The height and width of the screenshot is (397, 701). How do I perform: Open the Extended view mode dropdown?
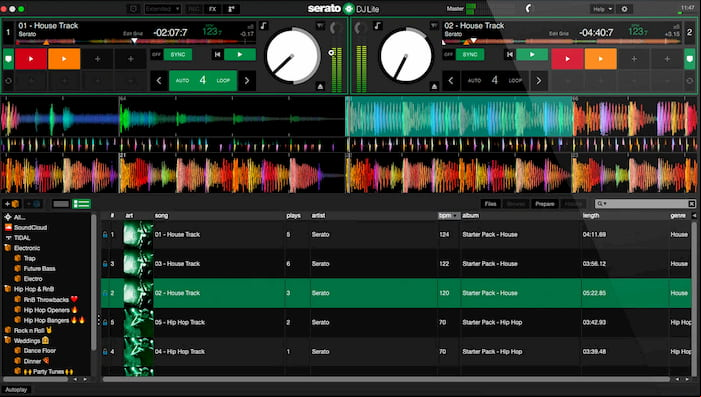[x=163, y=9]
